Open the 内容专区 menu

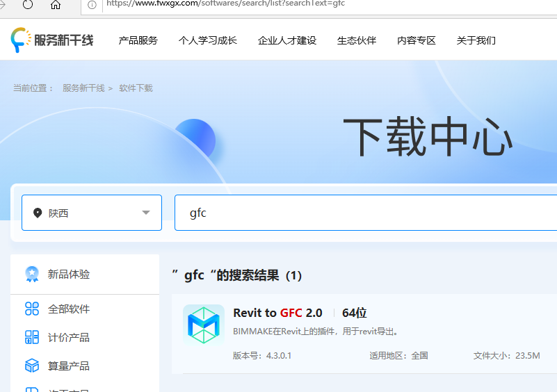(x=417, y=40)
